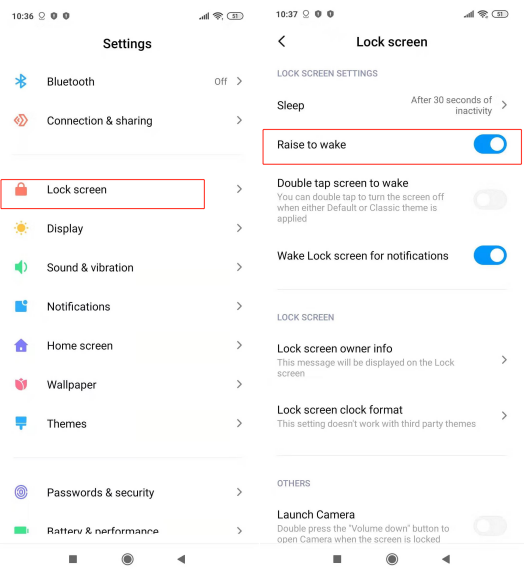The height and width of the screenshot is (588, 524).
Task: Tap the Passwords & security fingerprint icon
Action: click(21, 492)
